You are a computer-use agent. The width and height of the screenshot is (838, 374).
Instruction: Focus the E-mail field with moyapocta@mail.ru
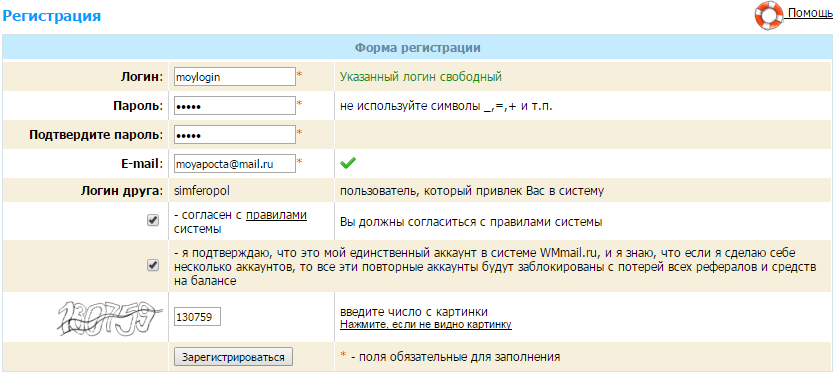[235, 164]
